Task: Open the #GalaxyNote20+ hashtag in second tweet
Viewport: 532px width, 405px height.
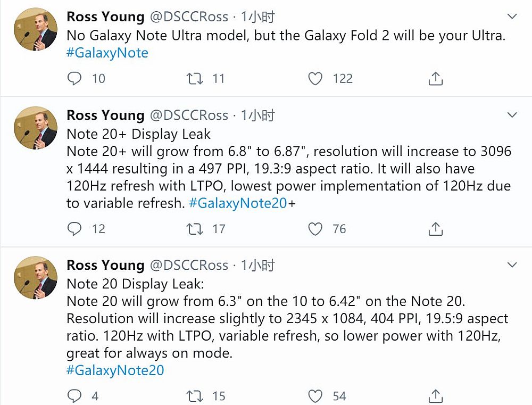Action: pyautogui.click(x=238, y=203)
